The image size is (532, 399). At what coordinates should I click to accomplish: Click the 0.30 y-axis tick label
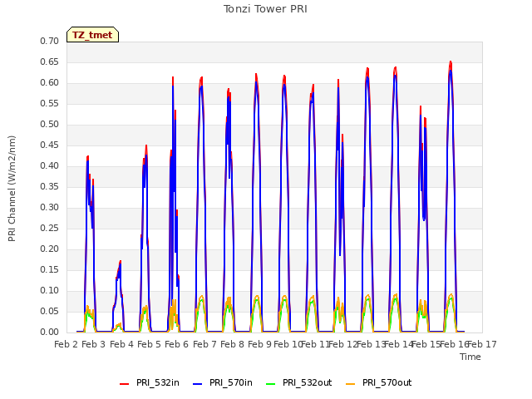tap(50, 207)
